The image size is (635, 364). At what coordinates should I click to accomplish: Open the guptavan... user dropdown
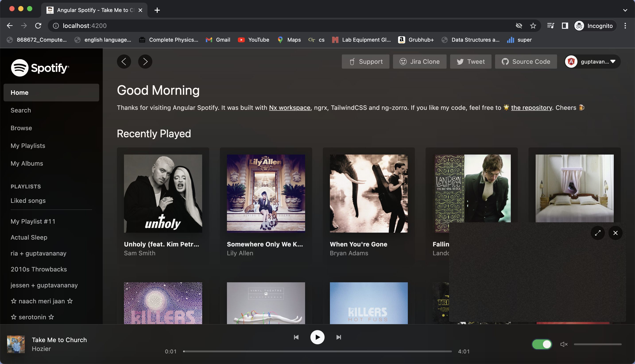click(x=593, y=62)
